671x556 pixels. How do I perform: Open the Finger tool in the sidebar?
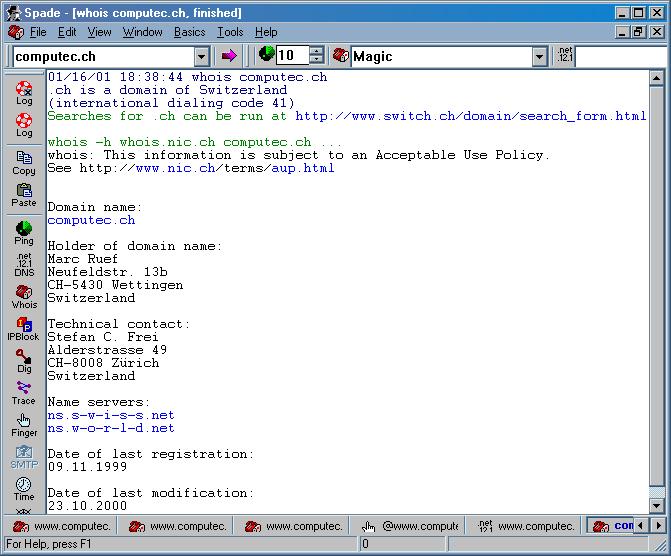24,425
